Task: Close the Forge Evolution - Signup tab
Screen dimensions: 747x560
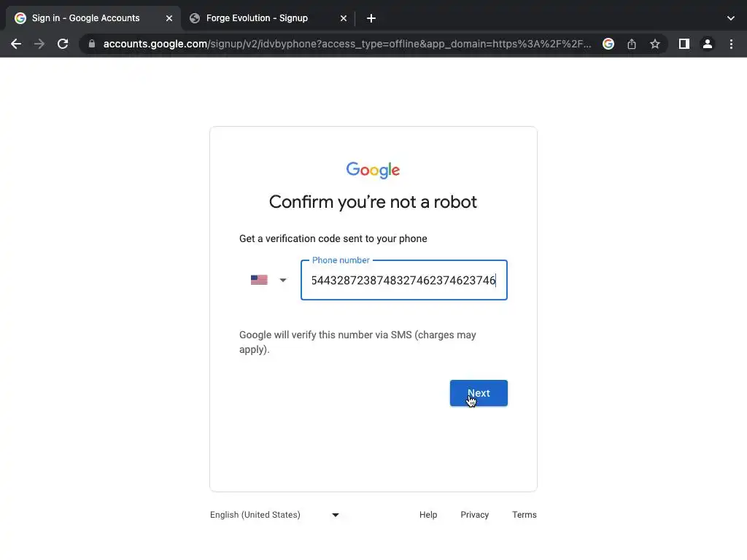Action: click(344, 18)
